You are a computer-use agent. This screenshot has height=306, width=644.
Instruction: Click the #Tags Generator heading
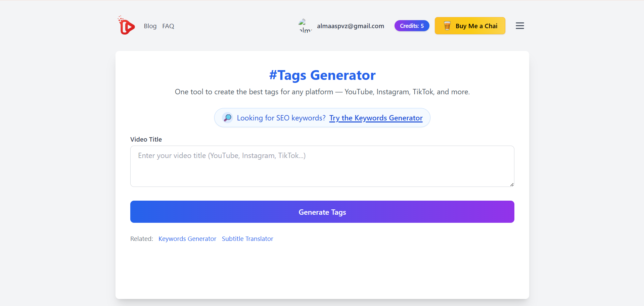tap(322, 75)
